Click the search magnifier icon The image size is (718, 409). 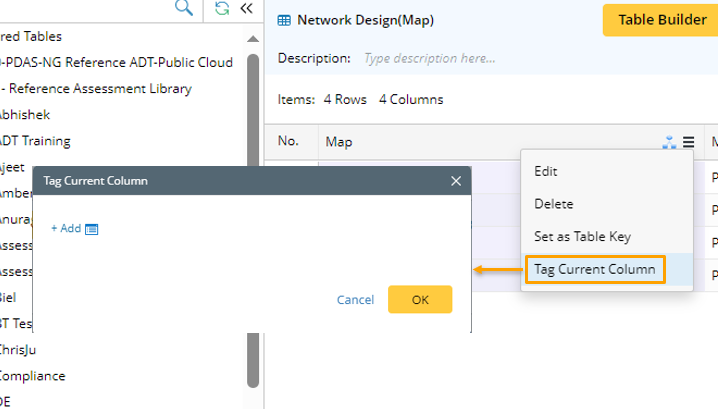pos(183,8)
